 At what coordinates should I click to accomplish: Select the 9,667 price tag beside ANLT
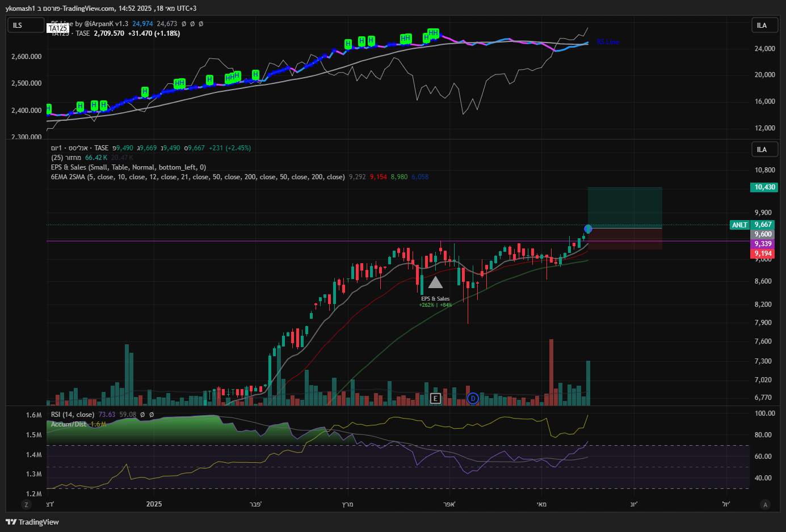[763, 225]
